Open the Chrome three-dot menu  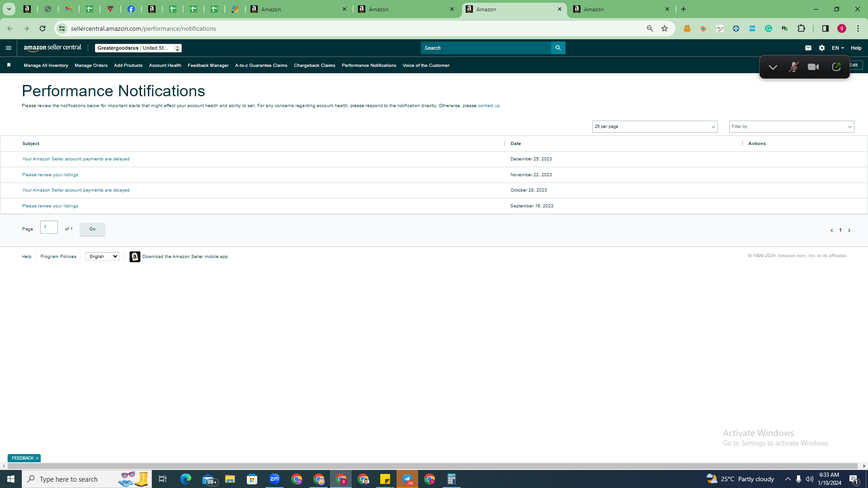[858, 28]
